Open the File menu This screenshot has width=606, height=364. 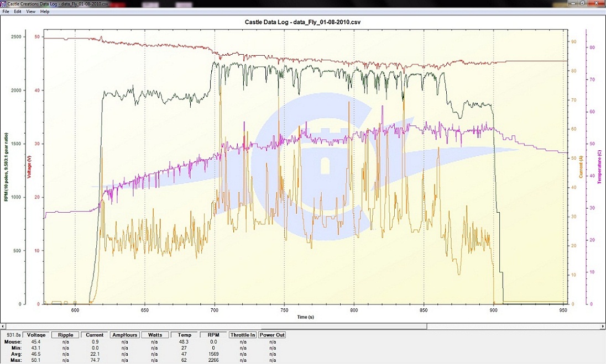click(6, 12)
